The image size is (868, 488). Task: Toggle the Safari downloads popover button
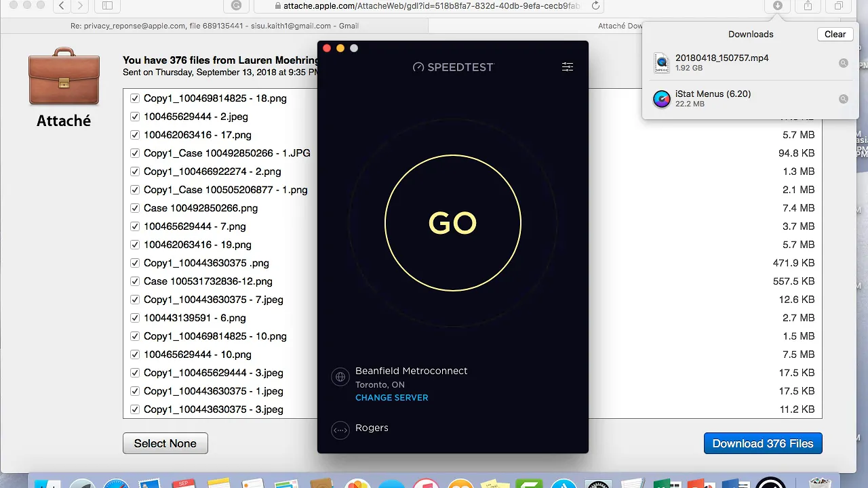point(777,5)
